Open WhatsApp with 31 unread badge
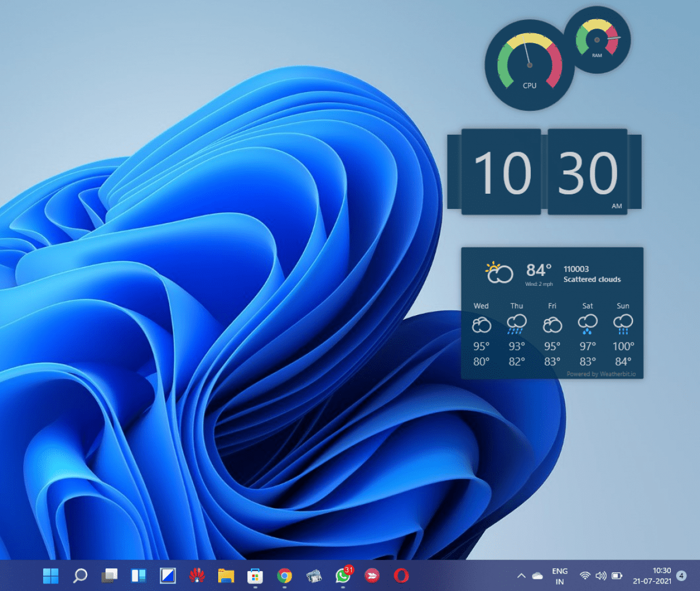This screenshot has height=591, width=700. tap(343, 576)
